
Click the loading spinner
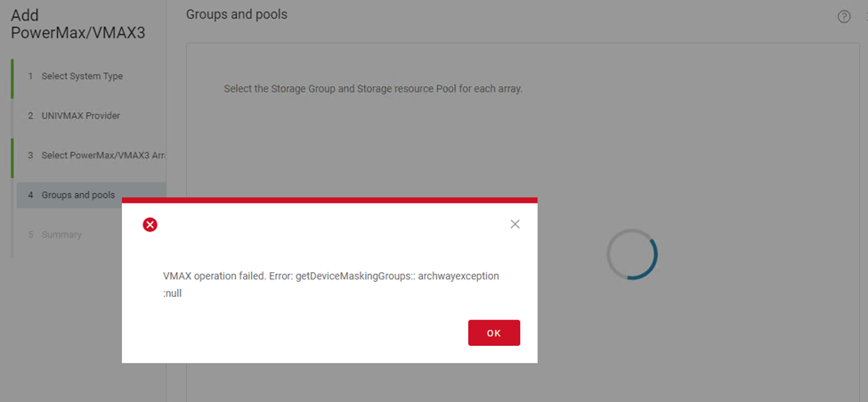632,255
